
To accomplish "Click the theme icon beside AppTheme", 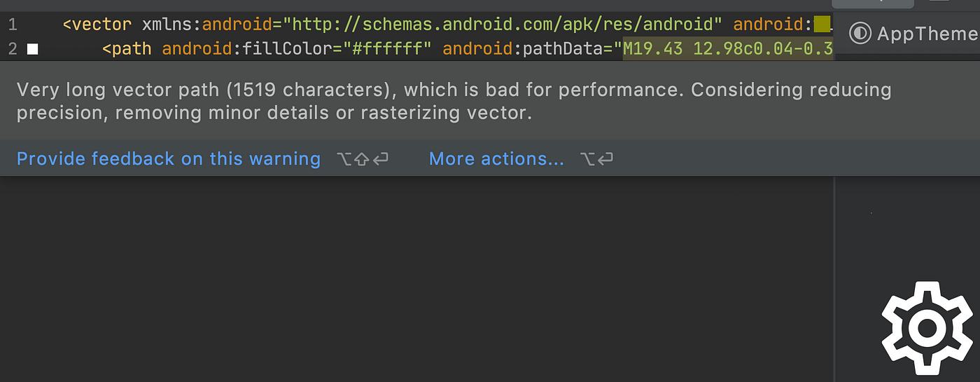I will (x=860, y=33).
